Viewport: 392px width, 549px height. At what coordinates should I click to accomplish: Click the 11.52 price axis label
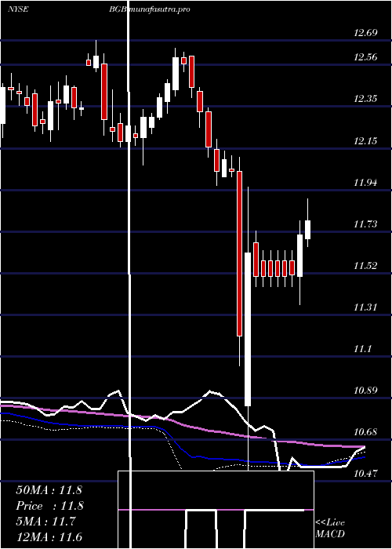point(365,265)
